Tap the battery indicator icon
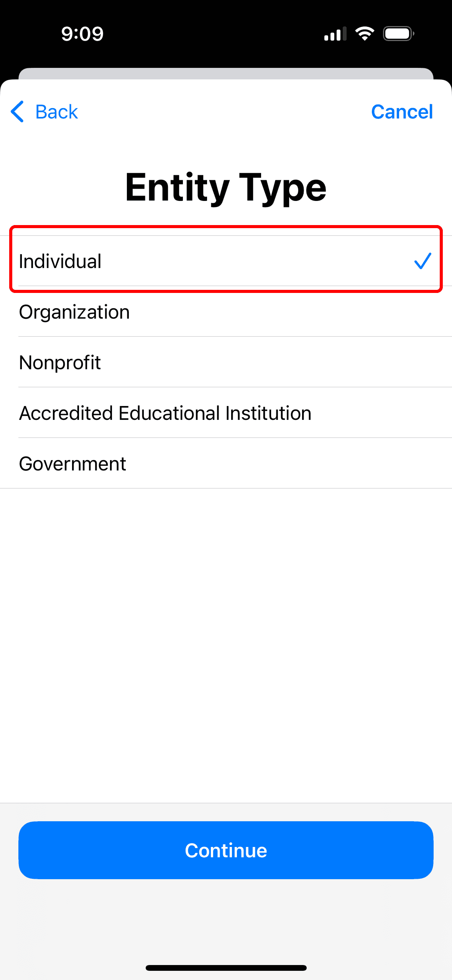This screenshot has height=980, width=452. click(398, 34)
